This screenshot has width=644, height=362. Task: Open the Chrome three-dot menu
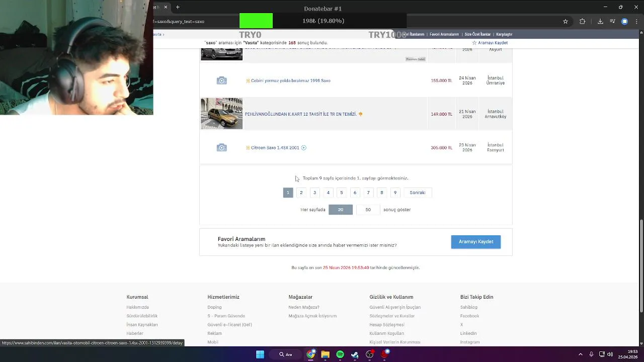(637, 22)
